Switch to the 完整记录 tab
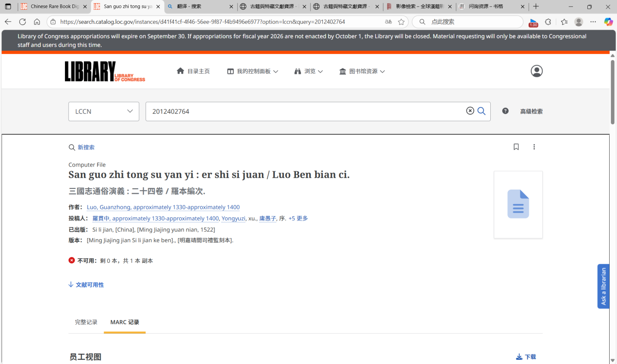 click(x=86, y=322)
